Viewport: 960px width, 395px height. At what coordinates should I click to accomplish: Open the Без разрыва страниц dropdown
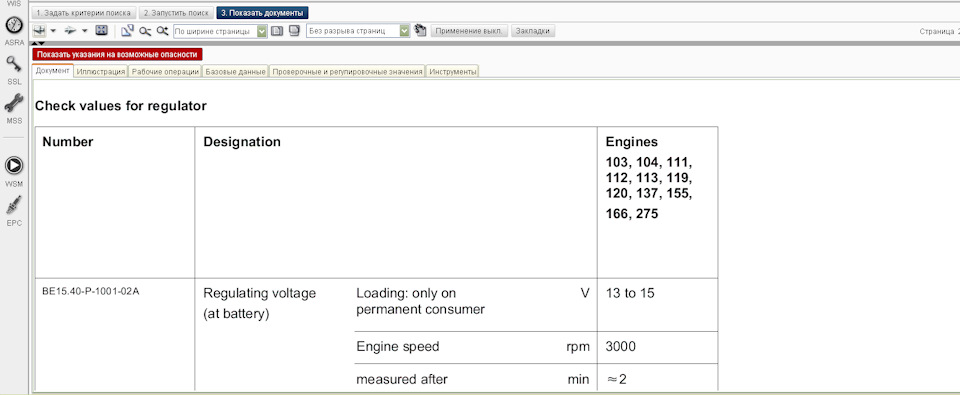pyautogui.click(x=358, y=31)
